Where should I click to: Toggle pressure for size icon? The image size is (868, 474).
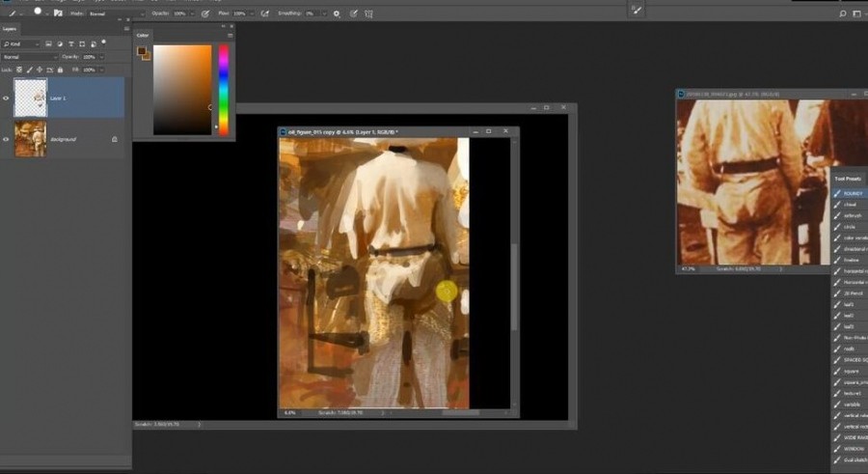353,14
